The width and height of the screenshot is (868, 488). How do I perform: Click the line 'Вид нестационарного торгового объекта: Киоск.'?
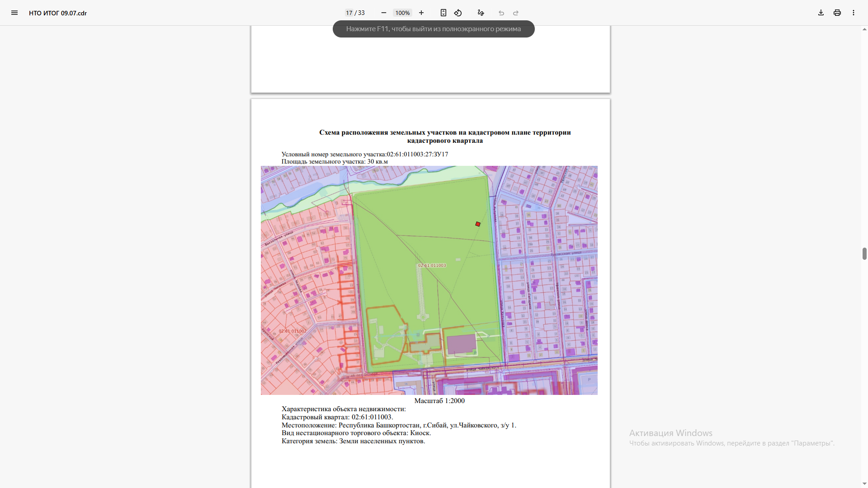point(356,433)
